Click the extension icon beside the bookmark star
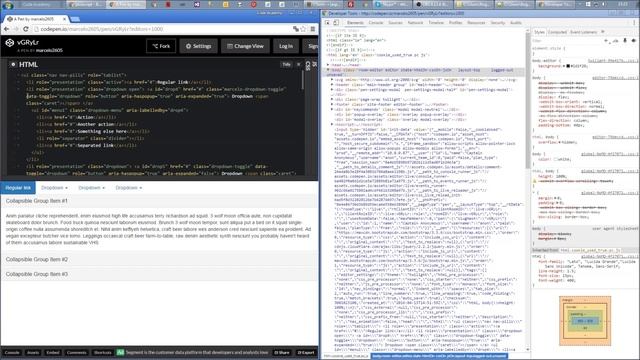Viewport: 640px width, 360px height. (x=296, y=29)
